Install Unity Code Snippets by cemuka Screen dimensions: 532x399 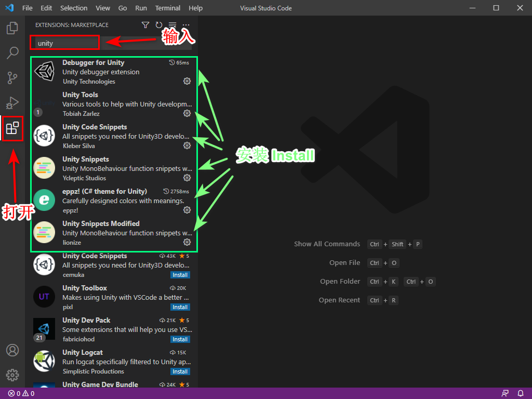coord(180,275)
